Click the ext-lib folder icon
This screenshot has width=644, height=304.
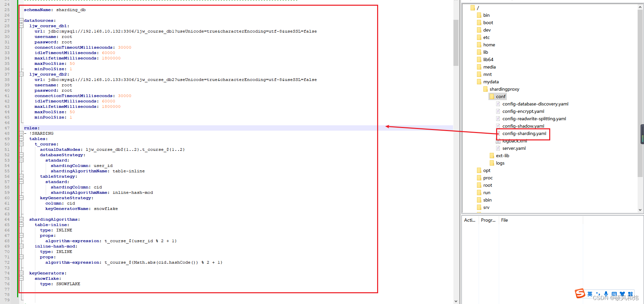coord(492,156)
